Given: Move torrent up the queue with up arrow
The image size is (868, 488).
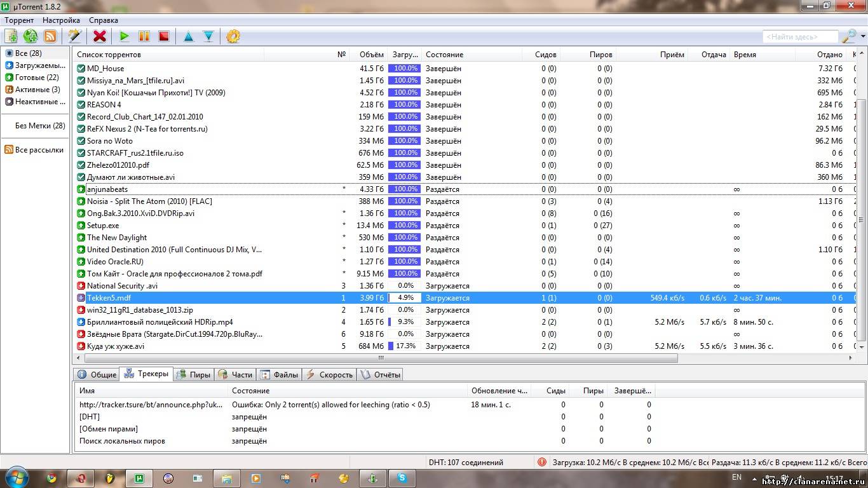Looking at the screenshot, I should pos(189,36).
